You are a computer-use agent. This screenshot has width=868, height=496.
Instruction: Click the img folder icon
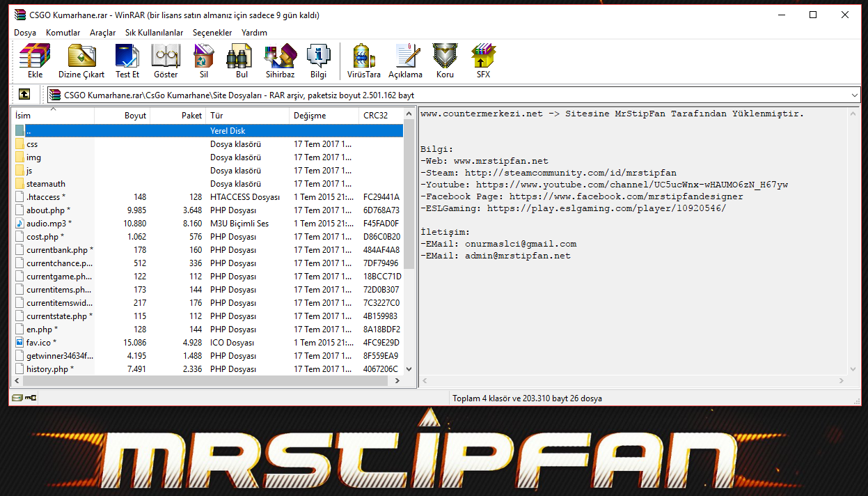pos(19,157)
